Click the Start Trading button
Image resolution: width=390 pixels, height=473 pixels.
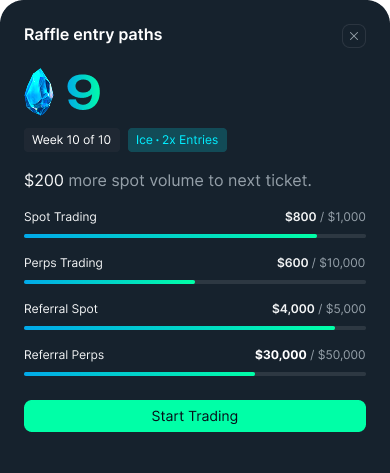pos(195,416)
